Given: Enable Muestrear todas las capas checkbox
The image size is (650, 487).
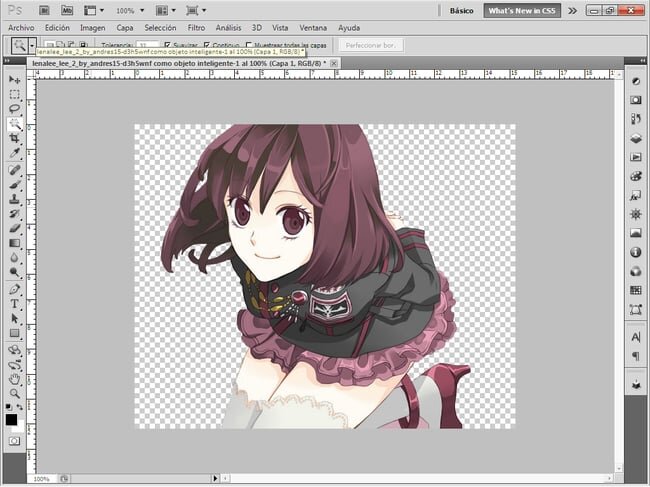Looking at the screenshot, I should click(x=249, y=45).
